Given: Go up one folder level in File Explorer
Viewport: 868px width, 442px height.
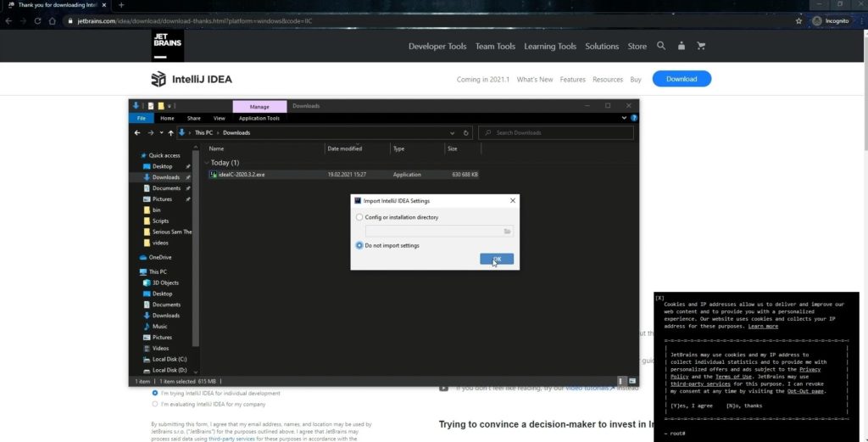Looking at the screenshot, I should [x=170, y=133].
